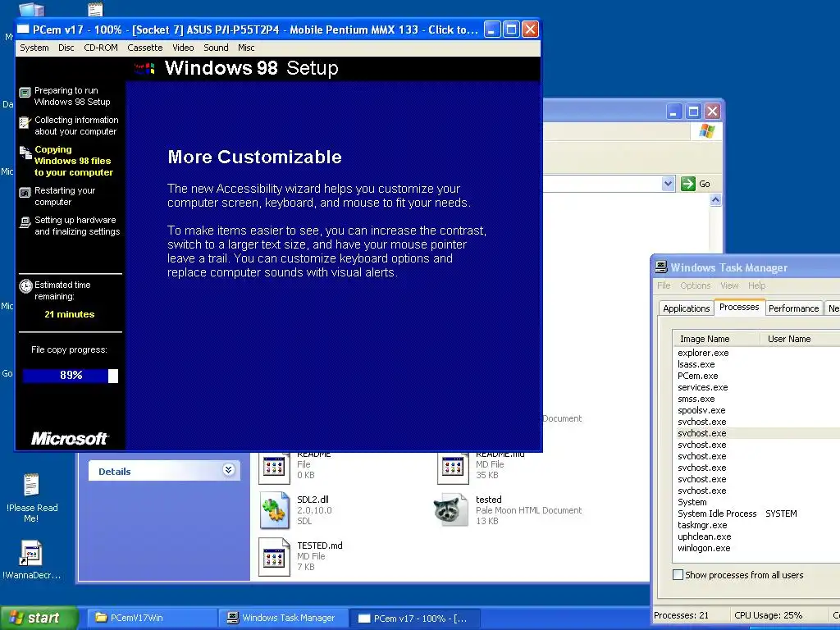Screen dimensions: 840x630
Task: Open the Misc menu in PCem
Action: pos(246,48)
